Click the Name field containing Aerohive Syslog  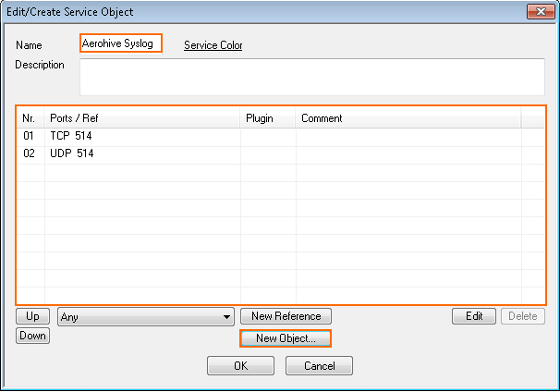click(x=121, y=43)
